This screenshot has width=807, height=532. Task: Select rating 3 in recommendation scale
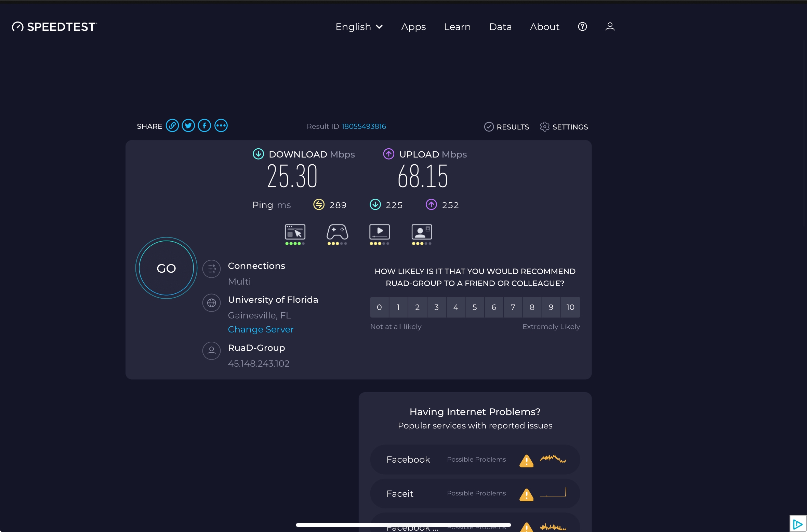[x=437, y=307]
